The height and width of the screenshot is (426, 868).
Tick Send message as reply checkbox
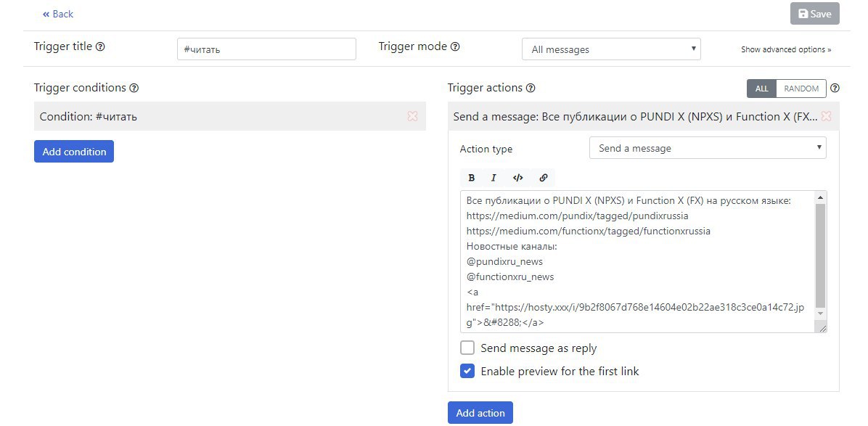467,348
